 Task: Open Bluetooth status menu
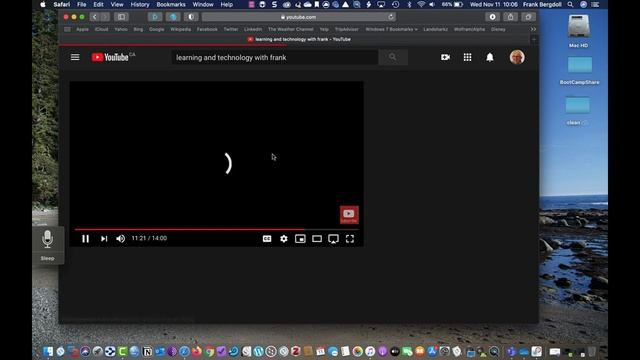[x=409, y=4]
